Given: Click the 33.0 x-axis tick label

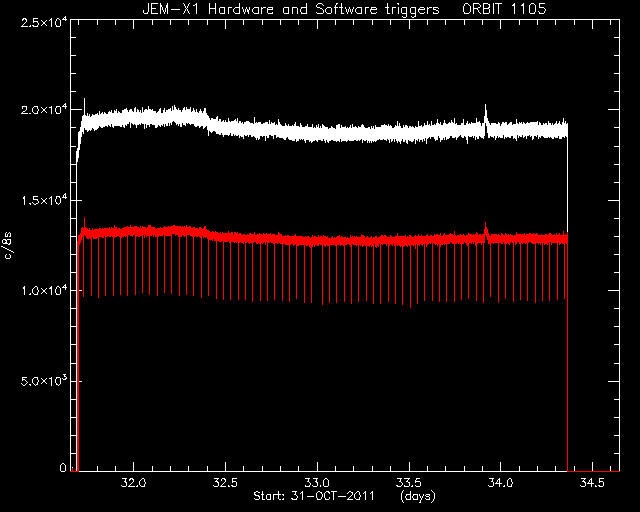Looking at the screenshot, I should (x=317, y=483).
